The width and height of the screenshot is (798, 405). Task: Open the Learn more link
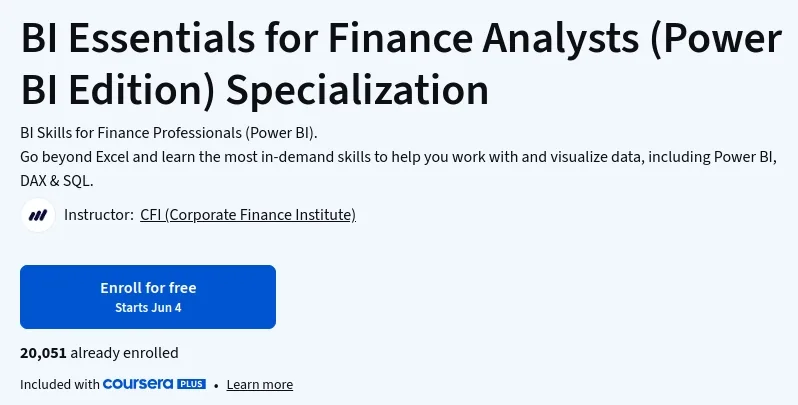click(260, 385)
